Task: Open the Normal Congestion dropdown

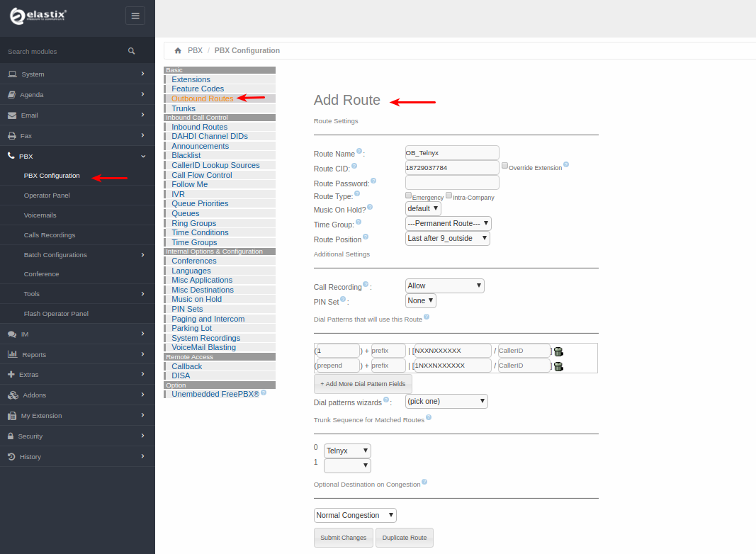Action: pos(356,516)
